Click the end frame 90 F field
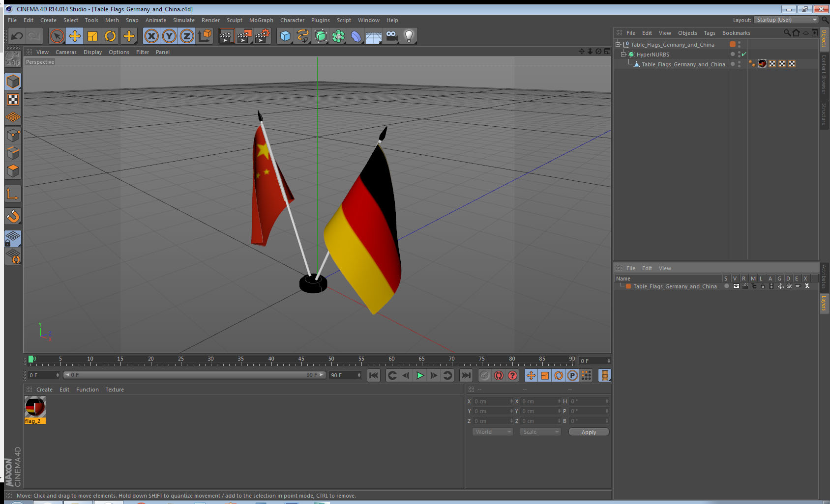 pos(345,375)
